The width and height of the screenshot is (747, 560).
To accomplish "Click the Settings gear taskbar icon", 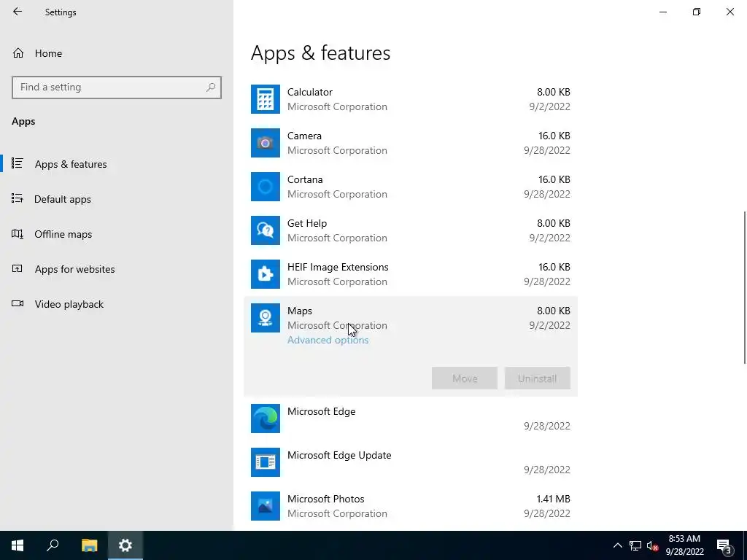I will (x=125, y=545).
